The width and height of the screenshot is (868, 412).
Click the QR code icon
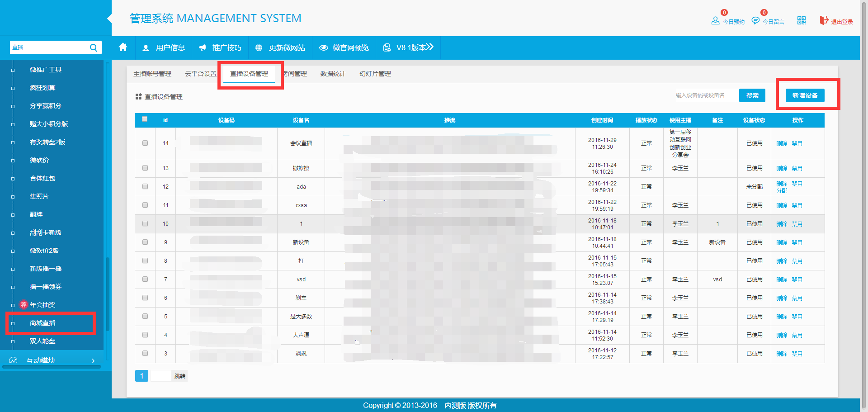(801, 20)
